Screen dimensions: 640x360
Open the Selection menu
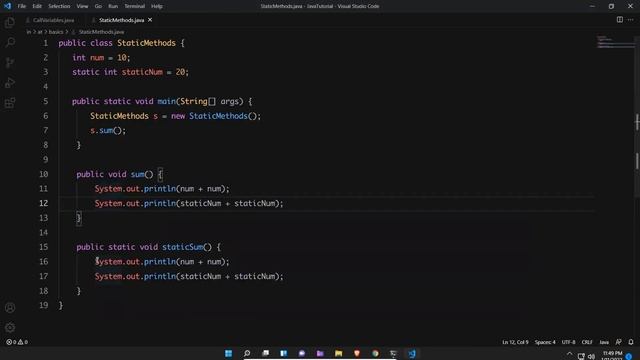pyautogui.click(x=59, y=6)
